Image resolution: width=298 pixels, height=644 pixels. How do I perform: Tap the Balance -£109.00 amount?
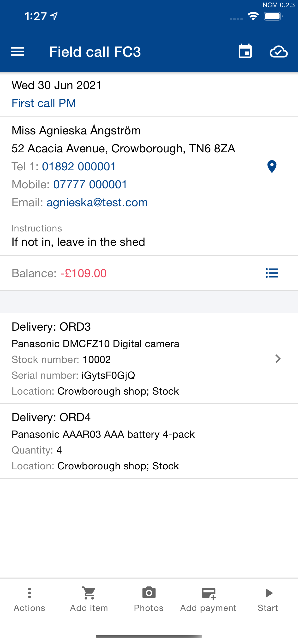point(83,273)
